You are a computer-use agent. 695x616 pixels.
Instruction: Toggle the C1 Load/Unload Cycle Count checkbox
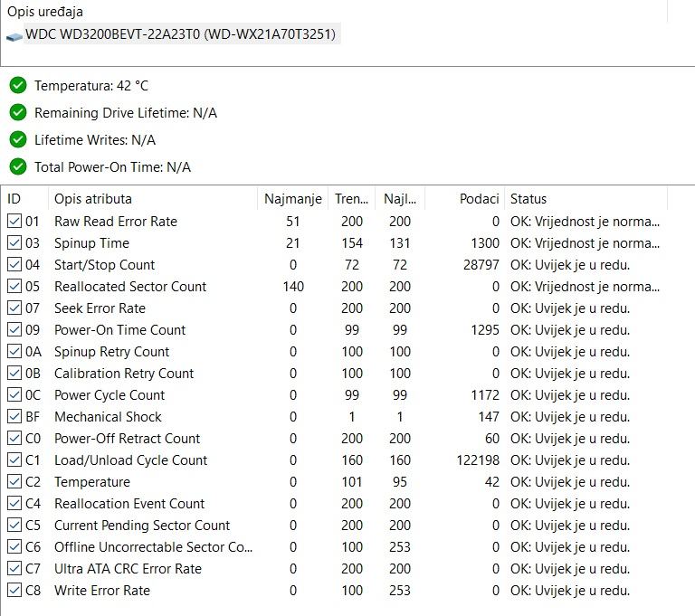tap(14, 460)
